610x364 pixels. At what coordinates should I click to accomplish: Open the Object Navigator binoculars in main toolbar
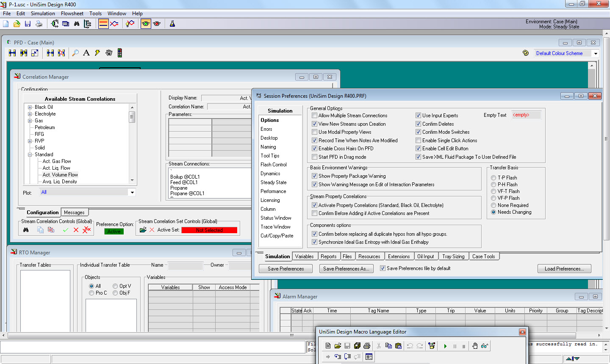(x=77, y=24)
